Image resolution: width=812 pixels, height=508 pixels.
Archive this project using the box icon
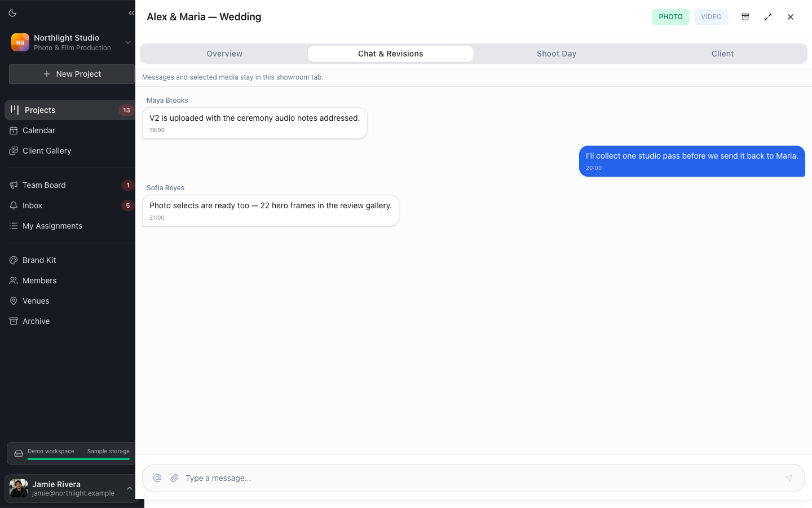[745, 17]
